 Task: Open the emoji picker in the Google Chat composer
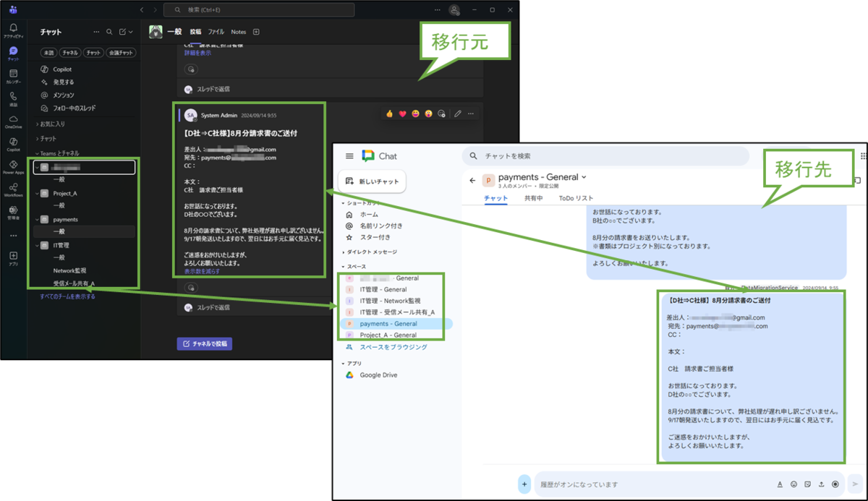[793, 484]
